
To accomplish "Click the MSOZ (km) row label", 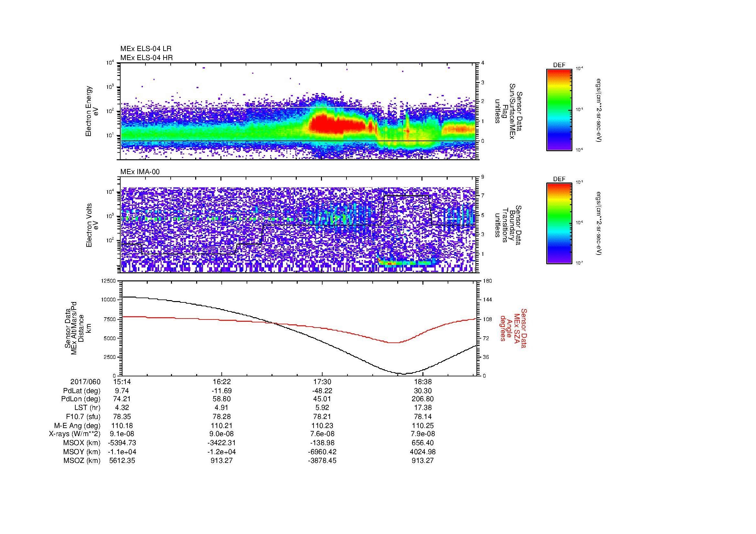I will [x=82, y=460].
